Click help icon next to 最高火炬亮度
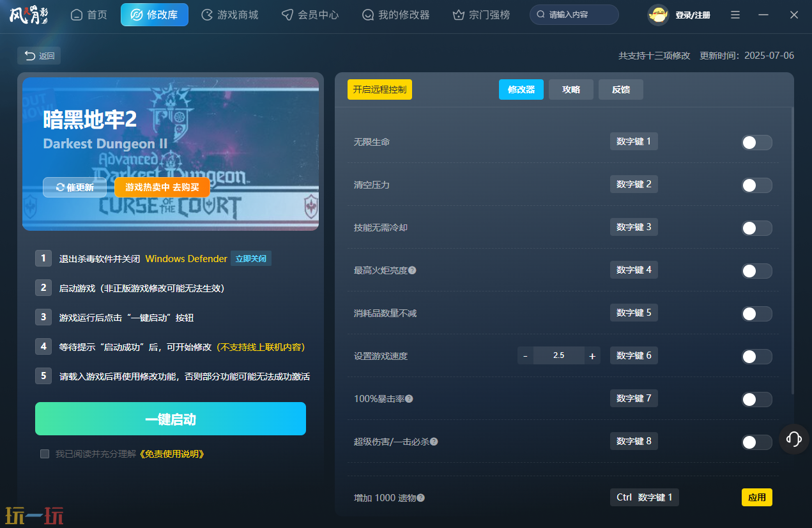Image resolution: width=812 pixels, height=528 pixels. pyautogui.click(x=412, y=270)
